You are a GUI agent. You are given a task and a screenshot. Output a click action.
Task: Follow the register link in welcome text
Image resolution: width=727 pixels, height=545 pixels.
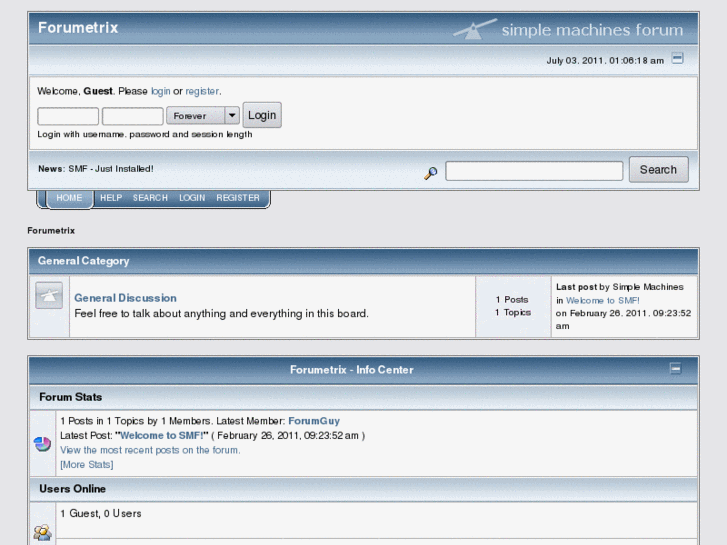coord(202,91)
